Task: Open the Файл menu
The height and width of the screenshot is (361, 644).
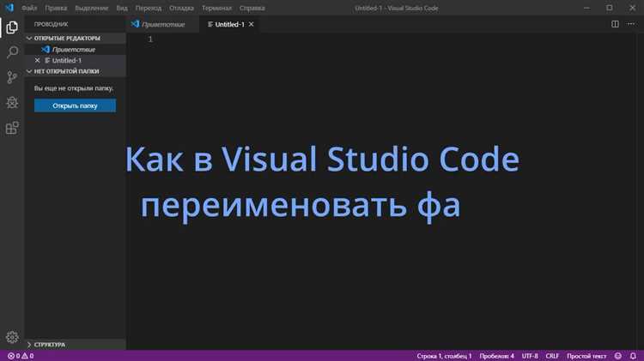Action: coord(29,8)
